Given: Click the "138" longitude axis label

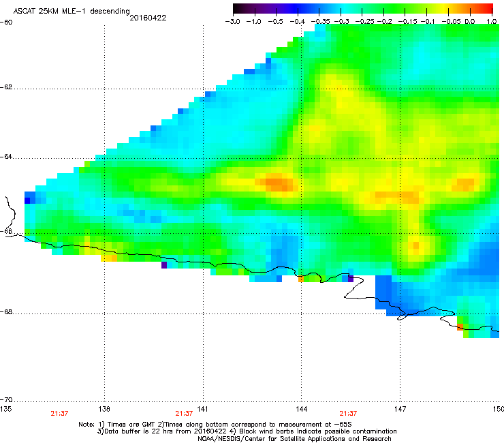Looking at the screenshot, I should 104,409.
